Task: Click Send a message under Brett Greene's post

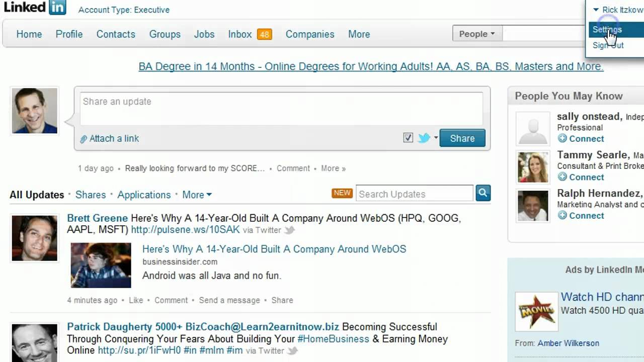Action: tap(229, 300)
